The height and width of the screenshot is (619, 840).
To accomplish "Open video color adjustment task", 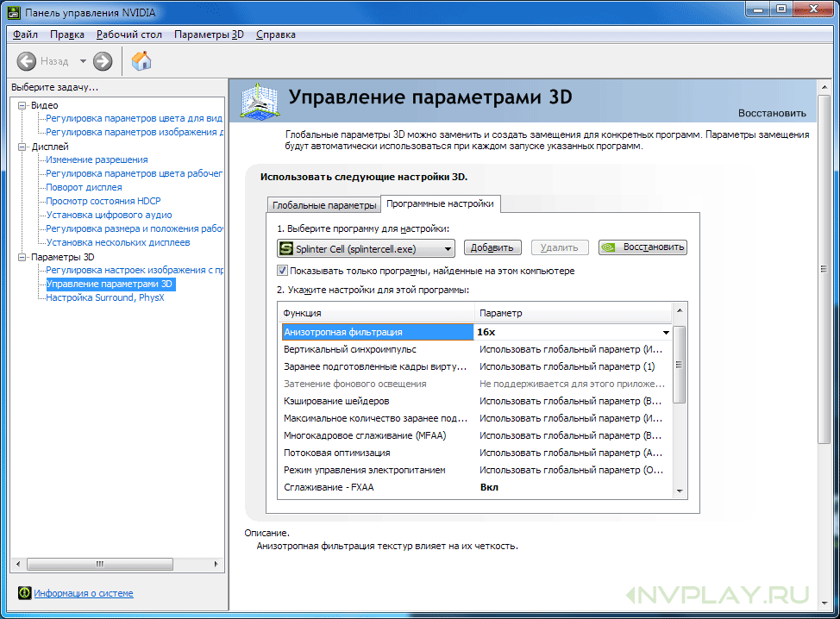I will 134,118.
